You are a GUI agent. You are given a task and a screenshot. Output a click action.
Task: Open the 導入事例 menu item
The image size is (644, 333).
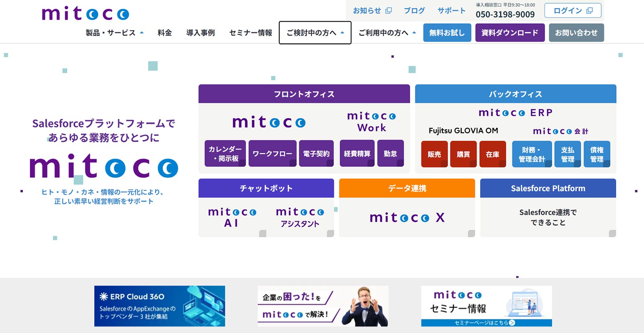coord(200,33)
